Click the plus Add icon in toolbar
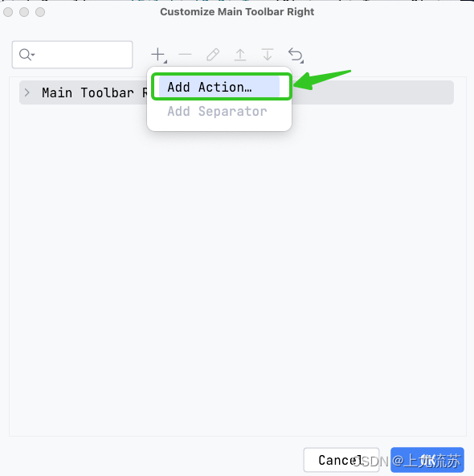Image resolution: width=474 pixels, height=476 pixels. pos(158,55)
